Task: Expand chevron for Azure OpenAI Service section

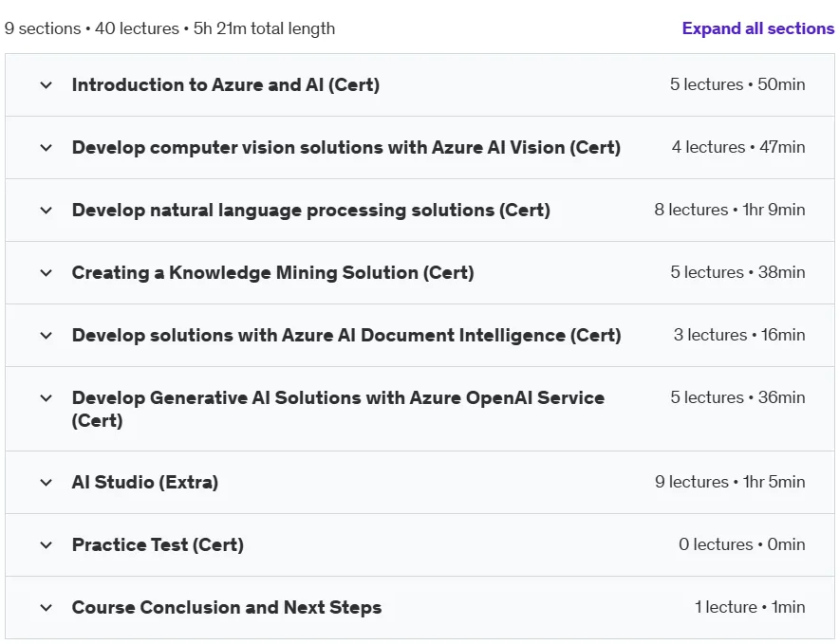Action: click(46, 398)
